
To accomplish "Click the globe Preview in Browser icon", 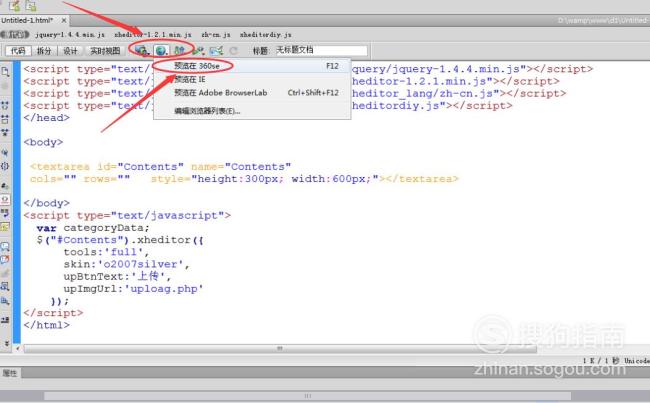I will pos(161,51).
